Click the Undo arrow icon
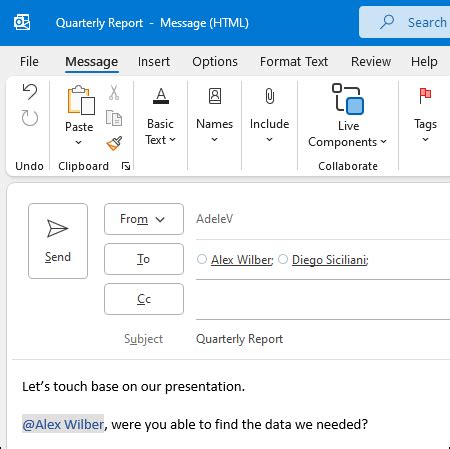Image resolution: width=450 pixels, height=449 pixels. [30, 92]
